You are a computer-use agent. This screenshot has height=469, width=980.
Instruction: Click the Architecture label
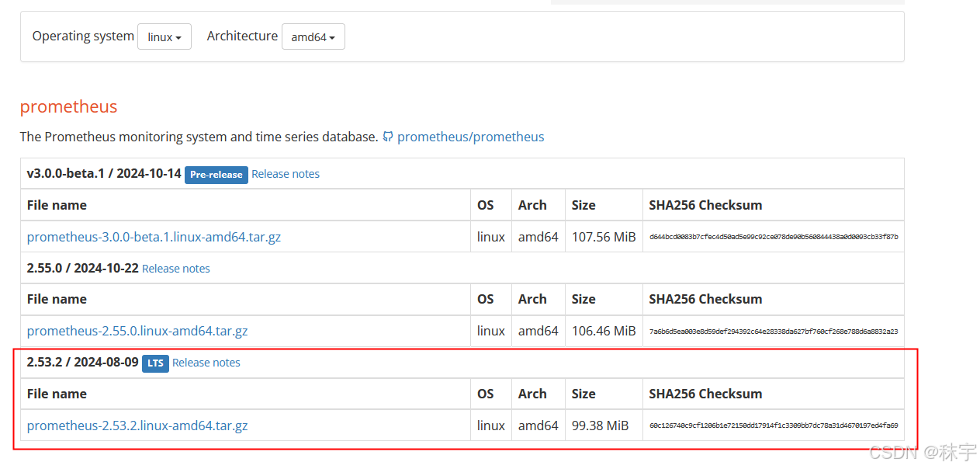pyautogui.click(x=242, y=36)
